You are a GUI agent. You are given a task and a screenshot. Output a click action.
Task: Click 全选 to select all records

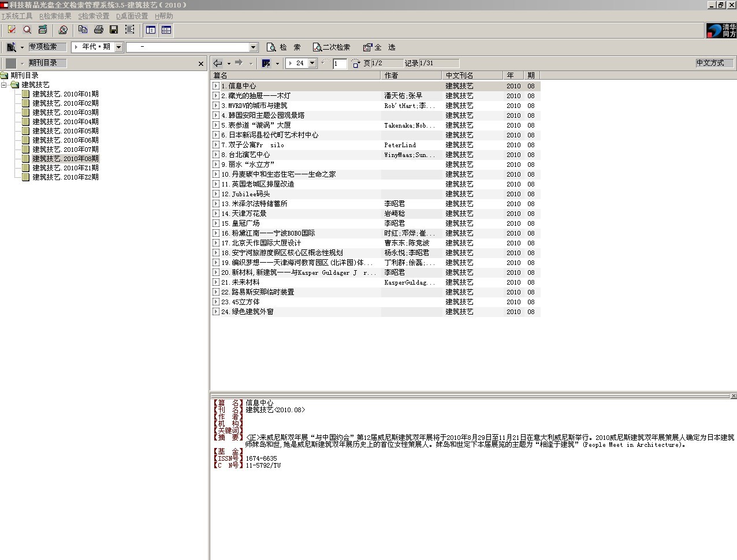click(x=379, y=47)
